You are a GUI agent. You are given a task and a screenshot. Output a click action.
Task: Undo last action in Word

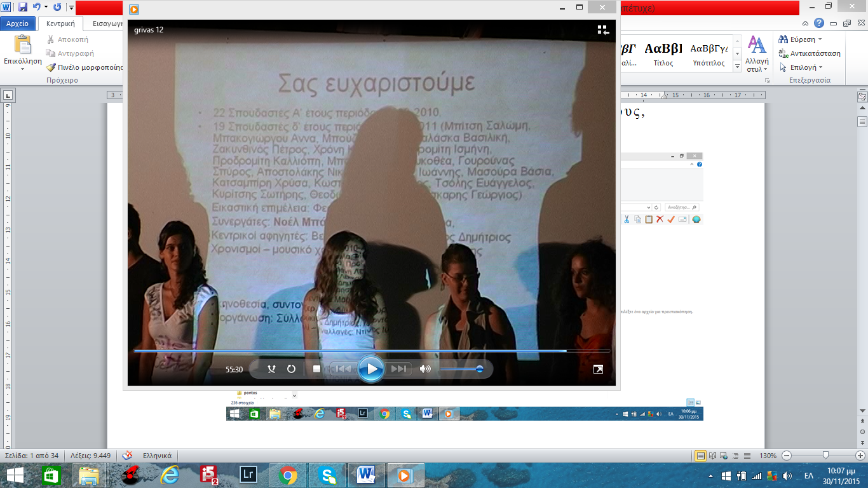coord(37,7)
